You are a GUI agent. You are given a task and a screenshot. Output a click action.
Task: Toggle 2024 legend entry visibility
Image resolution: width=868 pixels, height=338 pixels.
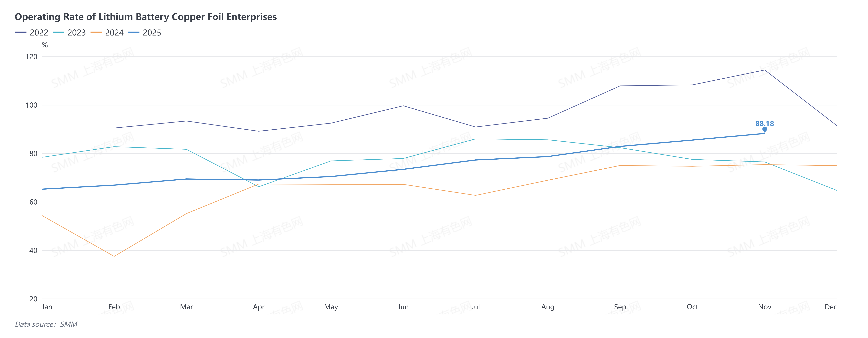click(114, 33)
